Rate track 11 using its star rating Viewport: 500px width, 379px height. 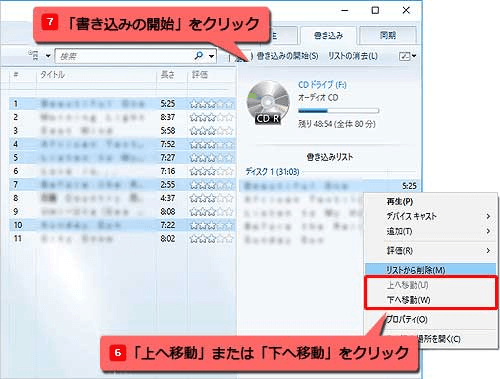[x=211, y=239]
